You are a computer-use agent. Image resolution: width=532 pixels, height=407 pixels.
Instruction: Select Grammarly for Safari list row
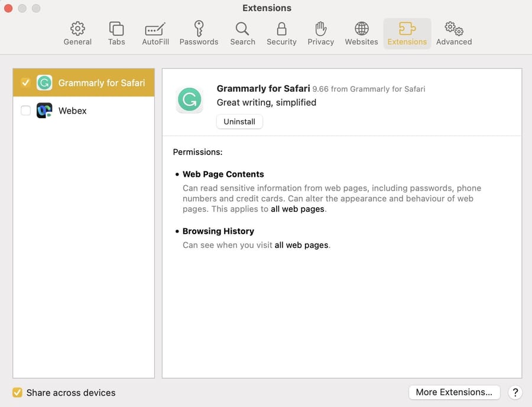point(84,82)
